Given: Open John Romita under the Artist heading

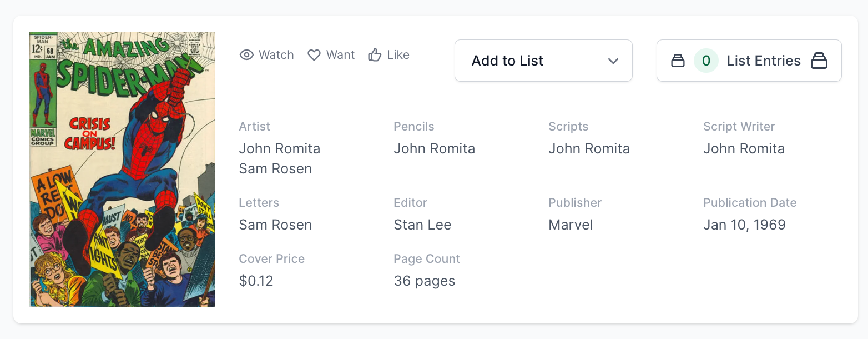Looking at the screenshot, I should 280,149.
